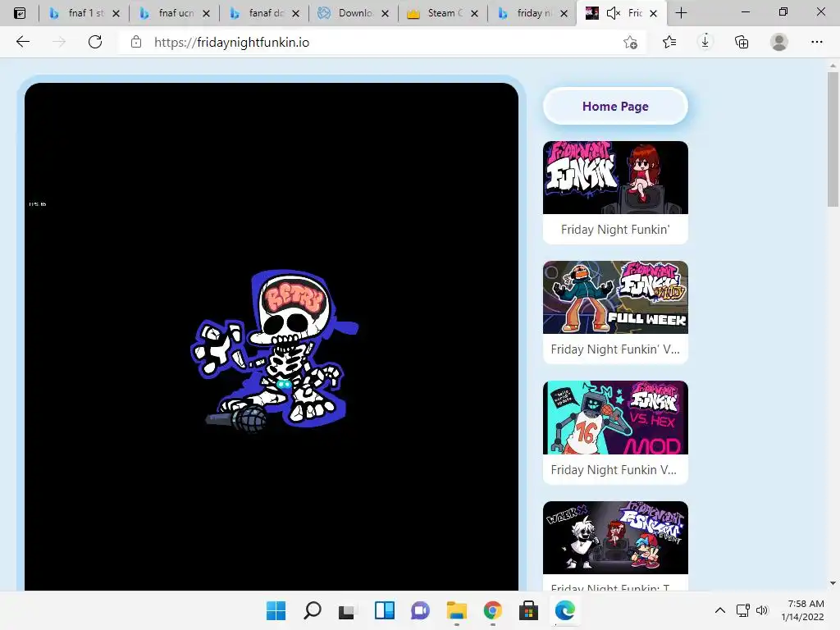Click the scrollbar down arrow
840x630 pixels.
coord(833,583)
